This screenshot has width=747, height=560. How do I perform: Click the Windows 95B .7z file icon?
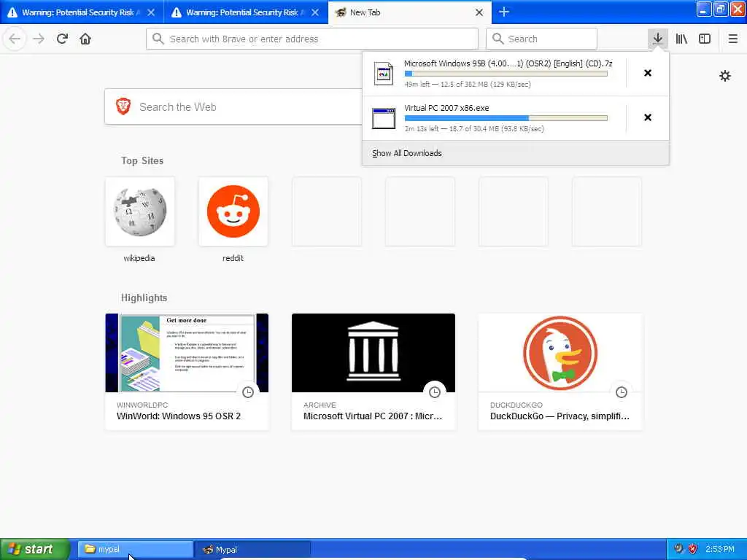384,74
